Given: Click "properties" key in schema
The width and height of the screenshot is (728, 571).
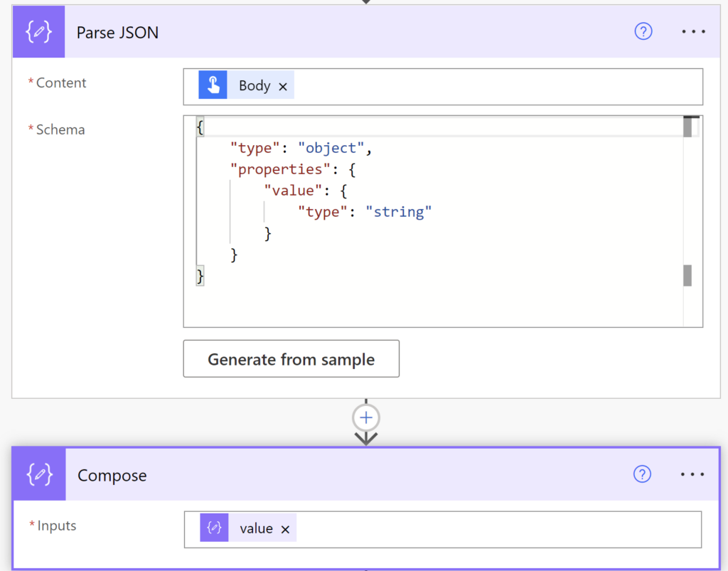Looking at the screenshot, I should (x=280, y=169).
